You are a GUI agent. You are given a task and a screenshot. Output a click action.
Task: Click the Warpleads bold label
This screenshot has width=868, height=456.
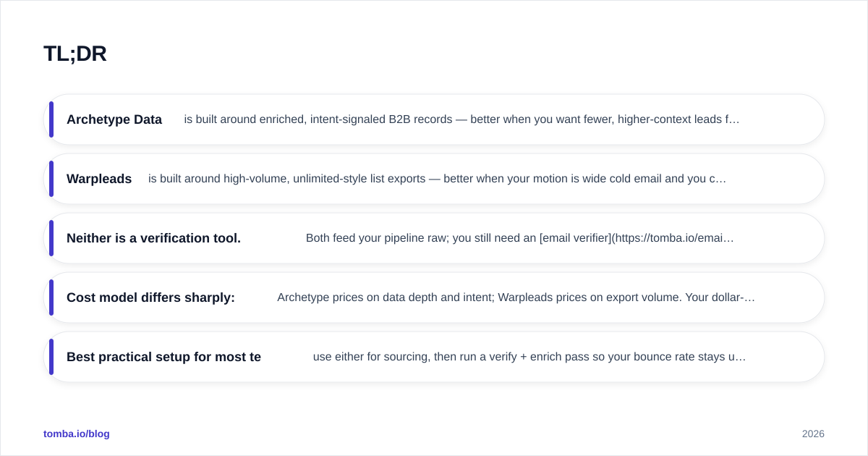point(99,179)
